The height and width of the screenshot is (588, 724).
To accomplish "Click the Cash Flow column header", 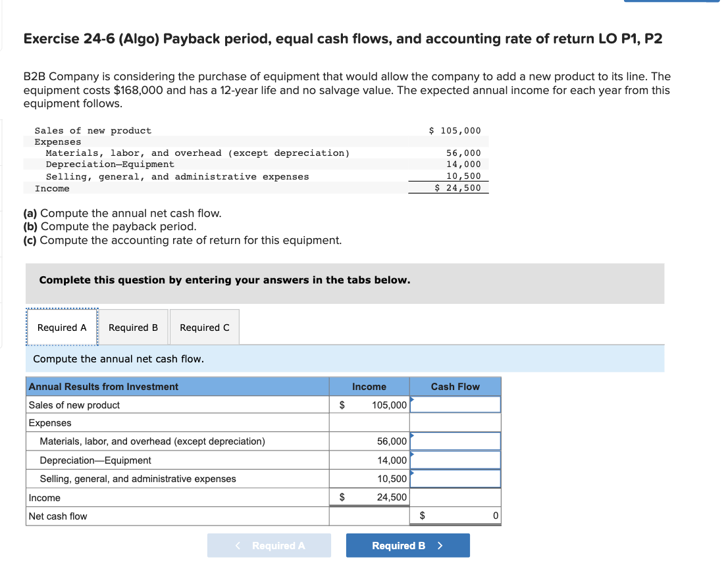I will 455,386.
